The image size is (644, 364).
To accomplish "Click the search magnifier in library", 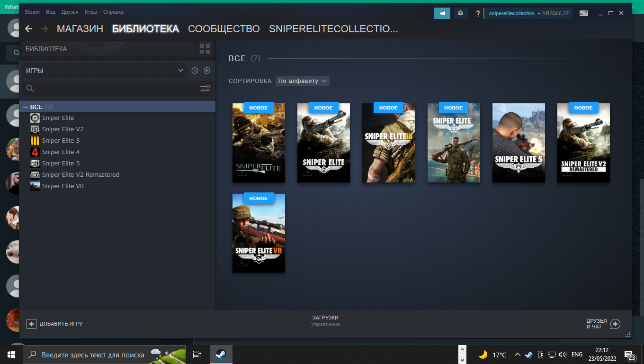I will [30, 89].
